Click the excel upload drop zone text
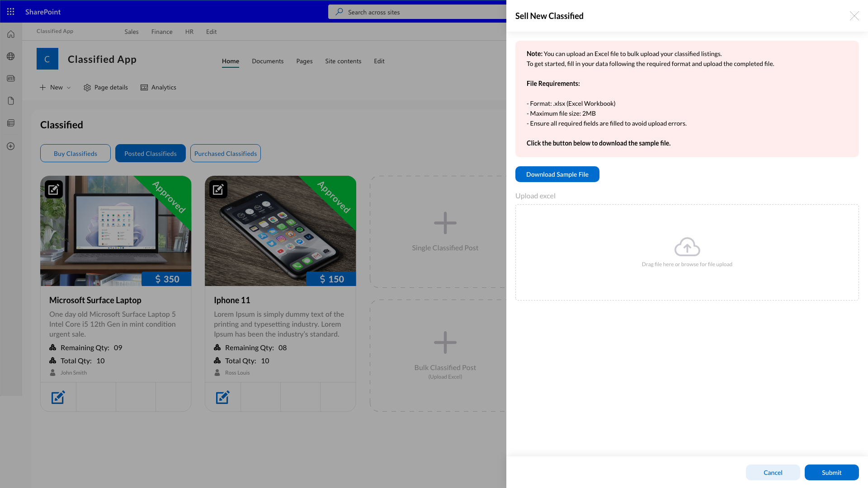Viewport: 868px width, 488px height. click(687, 264)
